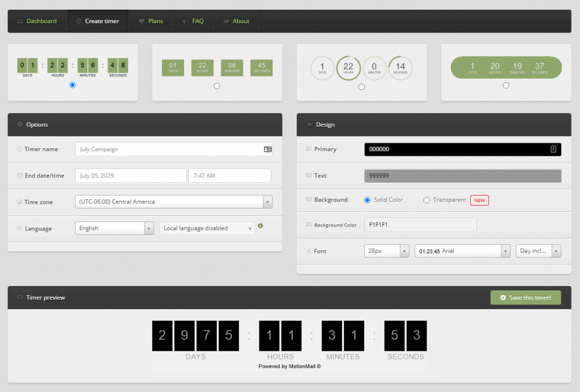The height and width of the screenshot is (392, 580).
Task: Click the megaphone icon beside FAQ
Action: (x=185, y=21)
